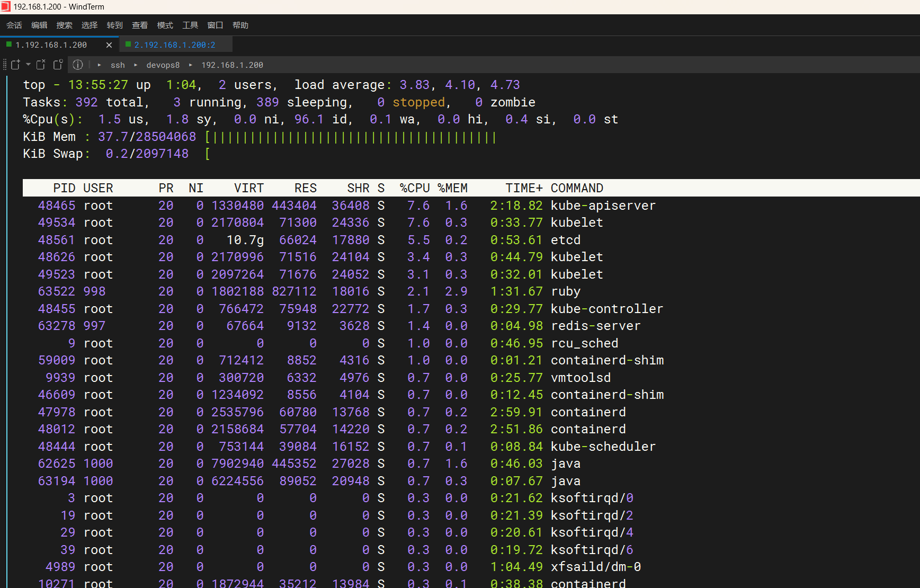This screenshot has height=588, width=920.
Task: Open the 帮助 menu
Action: tap(240, 25)
